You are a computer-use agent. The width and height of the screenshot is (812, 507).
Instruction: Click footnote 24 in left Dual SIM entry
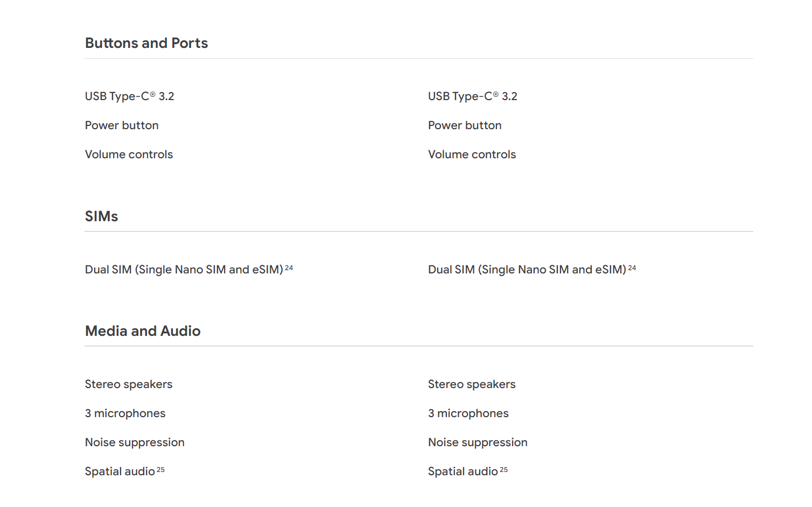click(289, 267)
